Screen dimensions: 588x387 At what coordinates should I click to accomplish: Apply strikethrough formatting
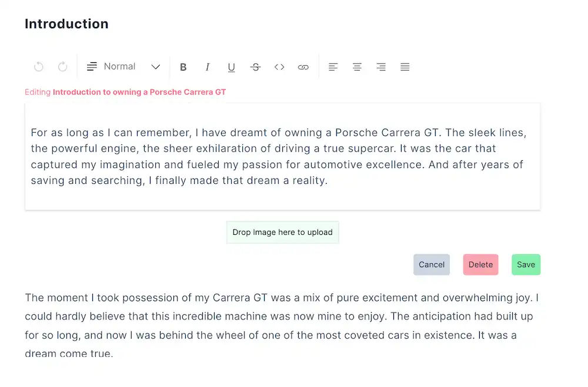(255, 67)
